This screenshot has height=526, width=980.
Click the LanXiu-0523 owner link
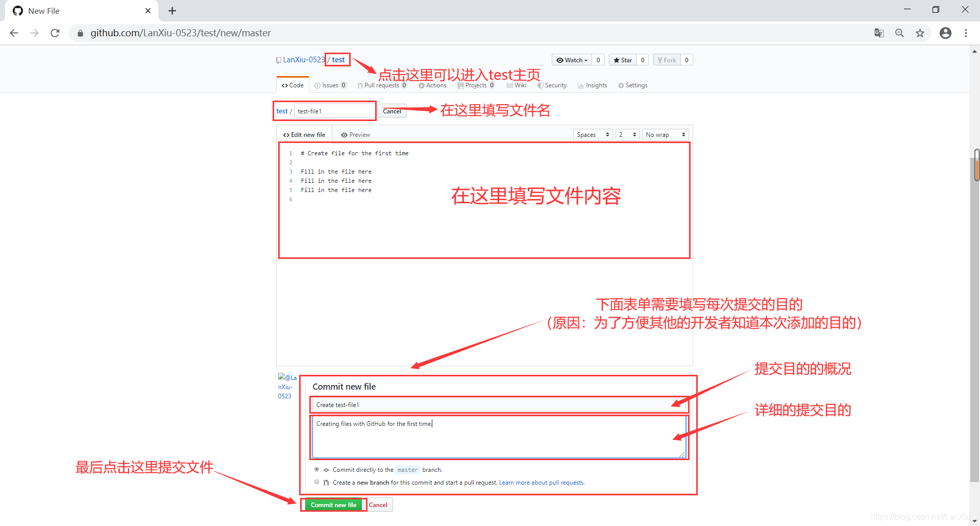tap(304, 60)
